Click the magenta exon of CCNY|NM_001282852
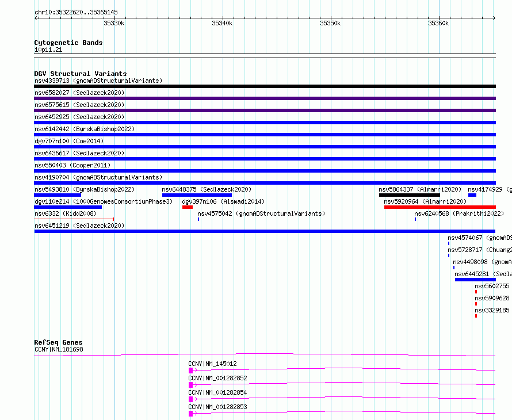Viewport: 512px width, 420px height. [190, 385]
